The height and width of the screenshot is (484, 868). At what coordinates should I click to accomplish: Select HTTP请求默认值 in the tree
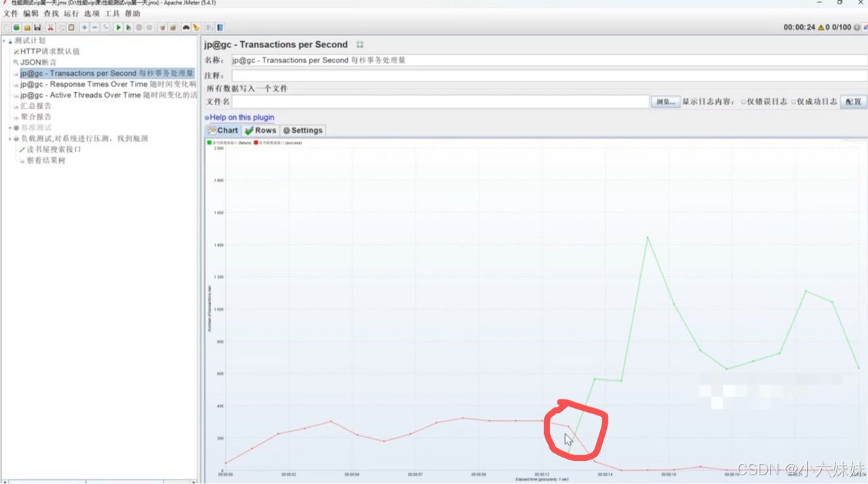[x=50, y=52]
